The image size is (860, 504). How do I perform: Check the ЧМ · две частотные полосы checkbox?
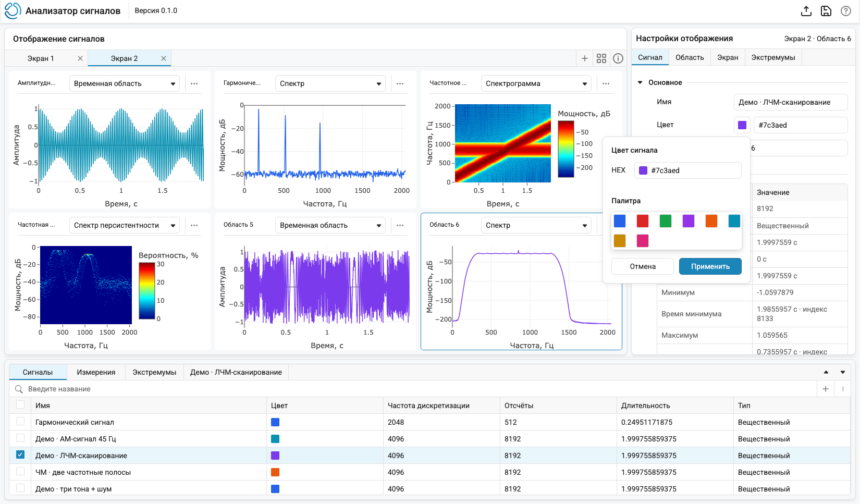coord(20,471)
